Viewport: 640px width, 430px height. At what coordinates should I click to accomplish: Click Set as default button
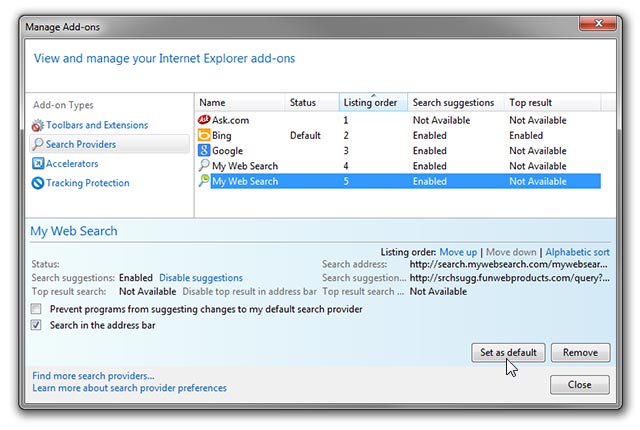[x=508, y=352]
